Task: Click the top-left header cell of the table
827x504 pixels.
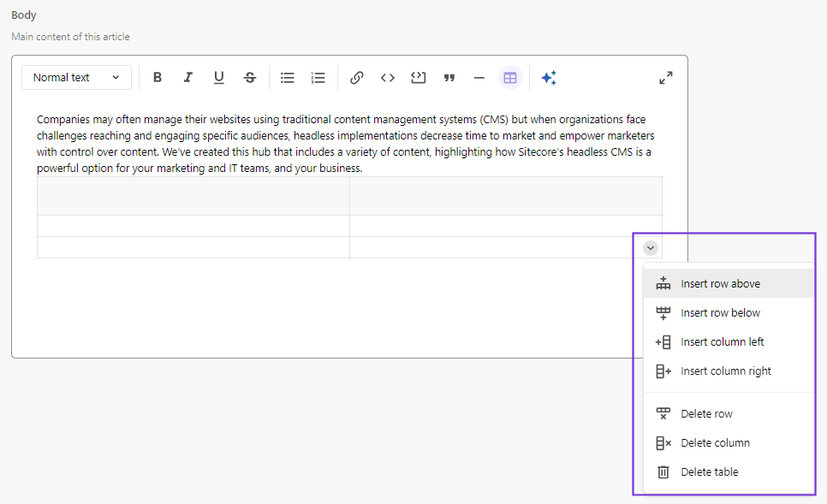Action: coord(193,196)
